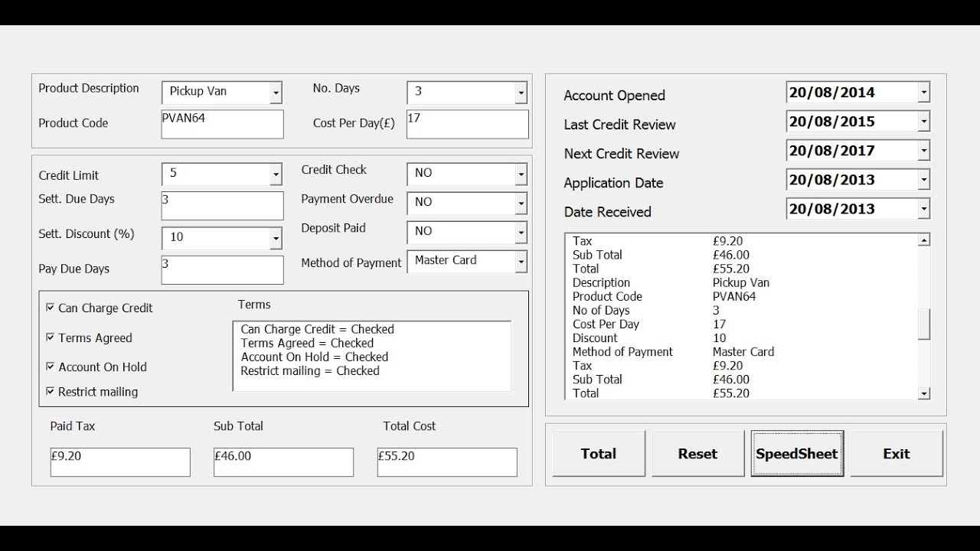980x551 pixels.
Task: Open the Next Credit Review date picker
Action: click(924, 151)
